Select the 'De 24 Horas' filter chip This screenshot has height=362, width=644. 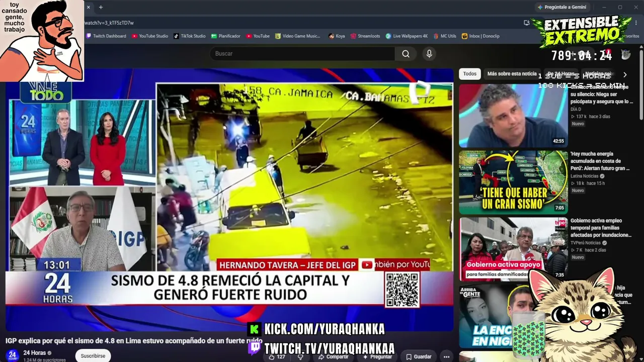[x=561, y=74]
